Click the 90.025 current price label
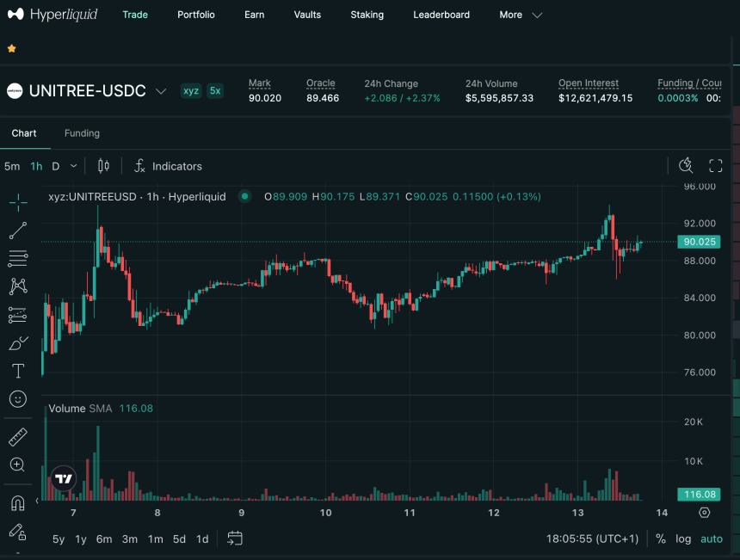This screenshot has height=560, width=740. 699,242
